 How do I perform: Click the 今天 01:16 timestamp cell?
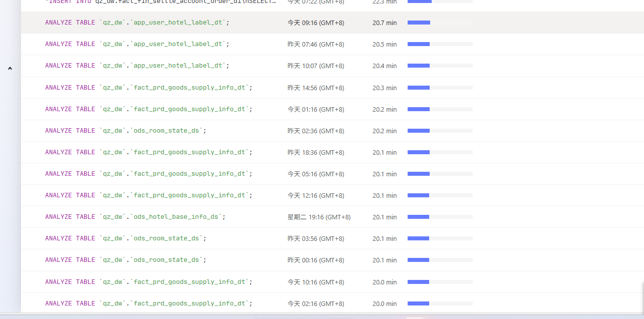[x=315, y=109]
